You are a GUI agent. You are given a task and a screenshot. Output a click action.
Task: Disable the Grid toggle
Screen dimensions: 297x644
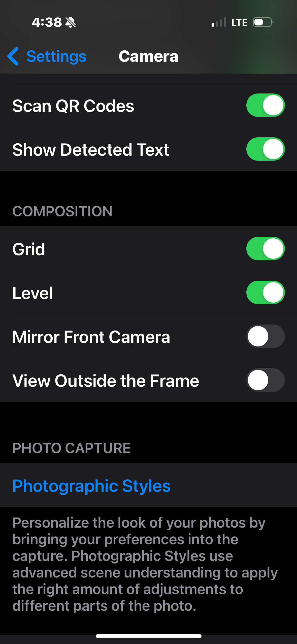(x=265, y=249)
